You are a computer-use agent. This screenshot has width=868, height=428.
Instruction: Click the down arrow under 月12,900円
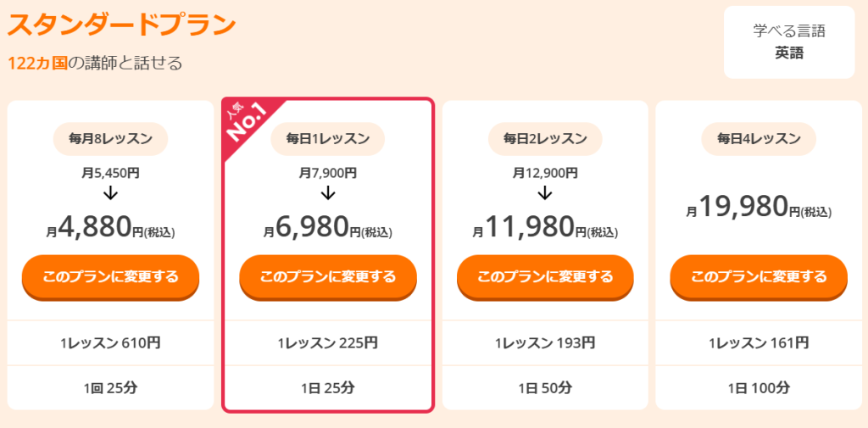pos(545,193)
